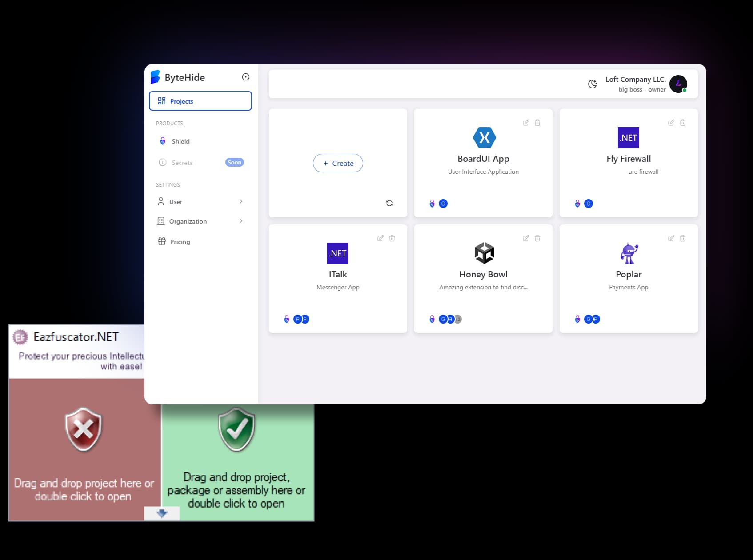Click the .NET logo on Fly Firewall
Screen dimensions: 753x560
tap(629, 138)
